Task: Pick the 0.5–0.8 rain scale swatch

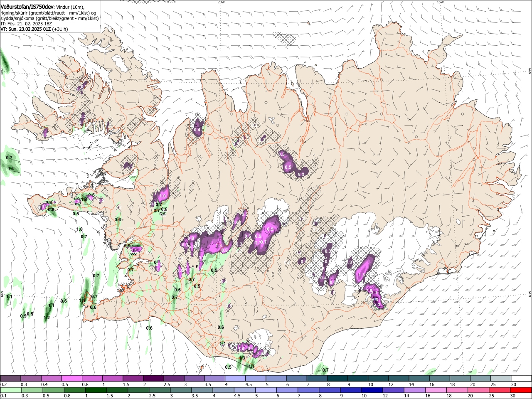Action: [53, 390]
